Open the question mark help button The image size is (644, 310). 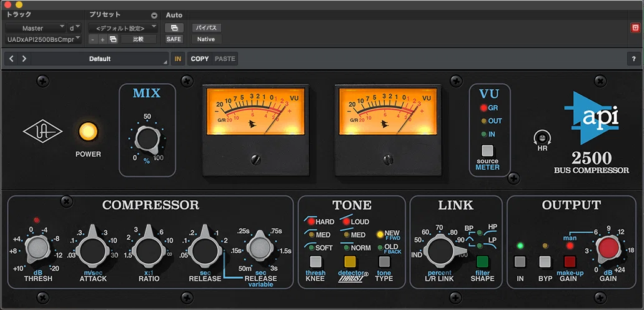click(634, 59)
